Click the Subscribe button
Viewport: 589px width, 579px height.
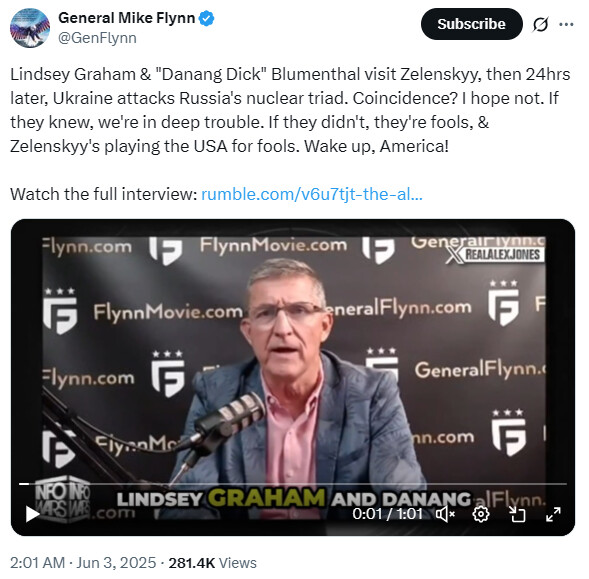[471, 24]
